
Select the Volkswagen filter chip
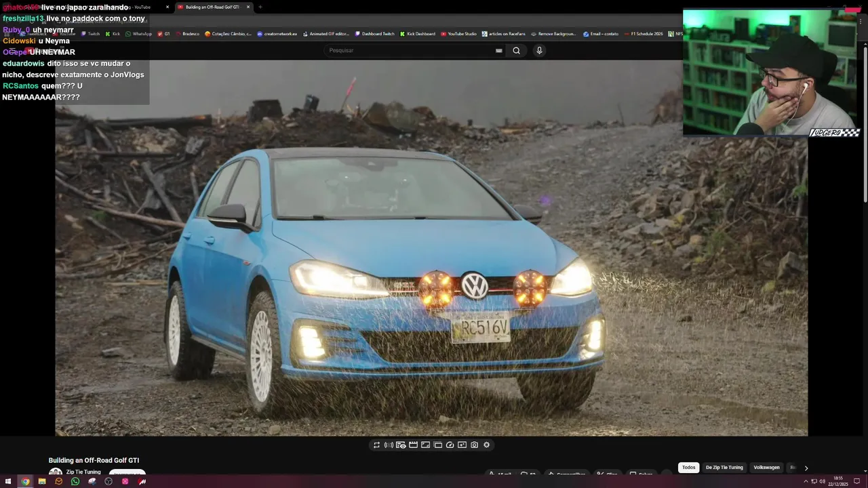(x=766, y=468)
